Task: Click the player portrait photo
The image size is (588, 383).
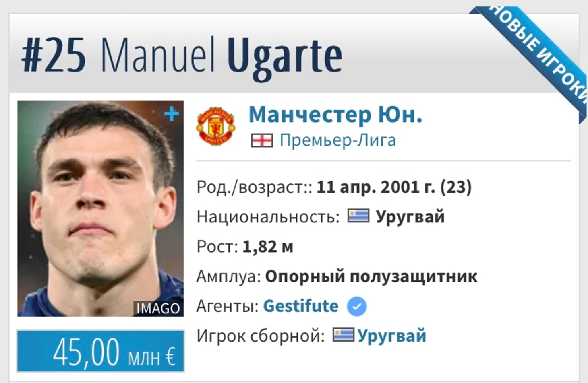Action: click(100, 208)
